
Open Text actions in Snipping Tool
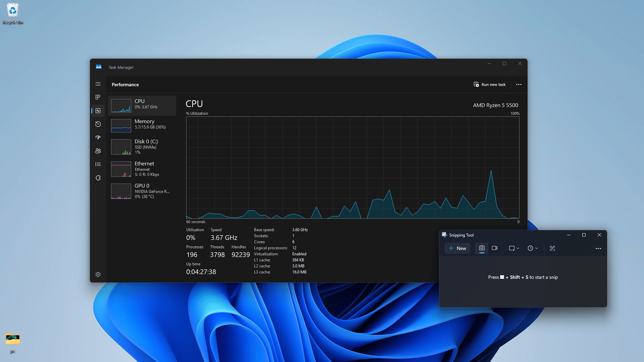(552, 248)
